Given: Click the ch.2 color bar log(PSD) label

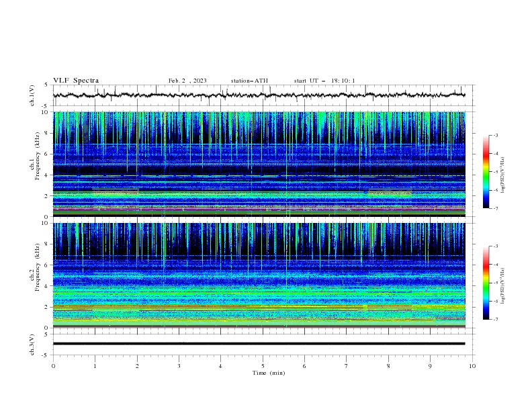Looking at the screenshot, I should coord(502,286).
